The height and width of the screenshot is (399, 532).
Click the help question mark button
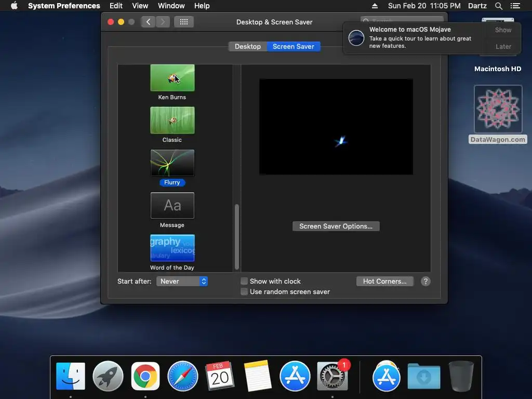(x=425, y=281)
